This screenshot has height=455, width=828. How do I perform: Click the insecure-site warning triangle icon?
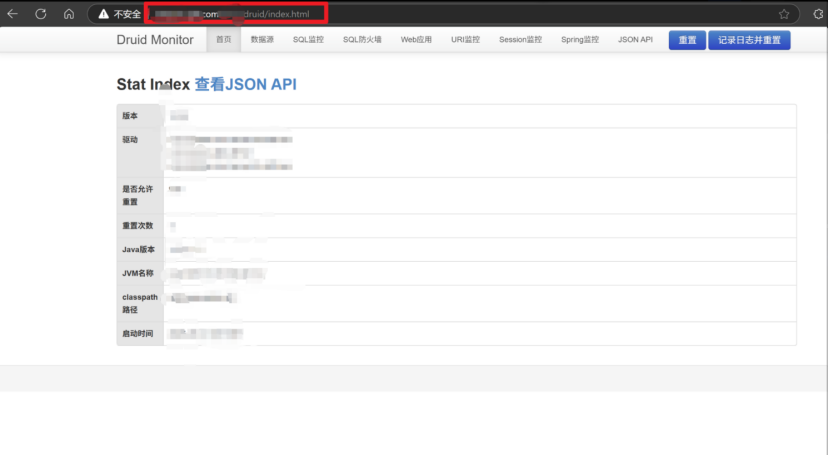point(104,14)
